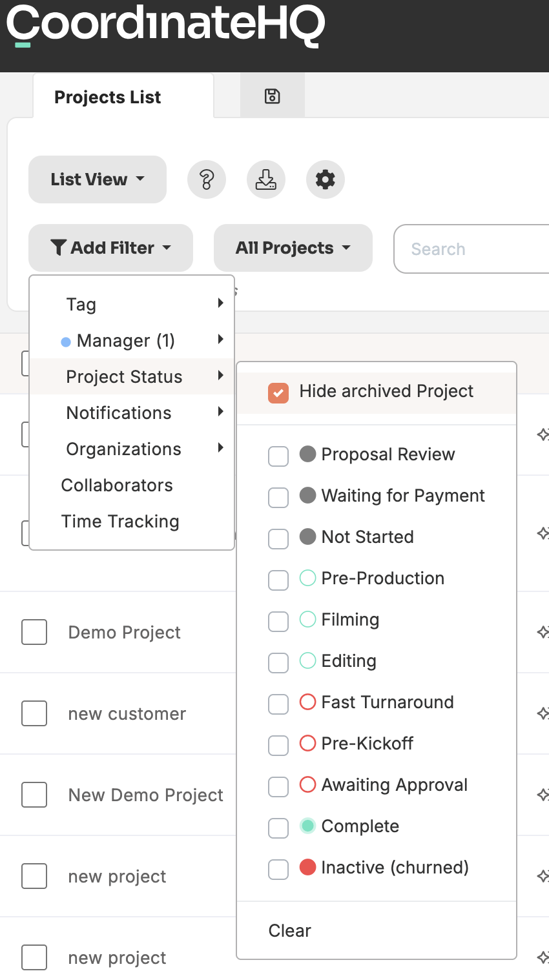Viewport: 549px width, 980px height.
Task: Open the new customer project link
Action: (127, 713)
